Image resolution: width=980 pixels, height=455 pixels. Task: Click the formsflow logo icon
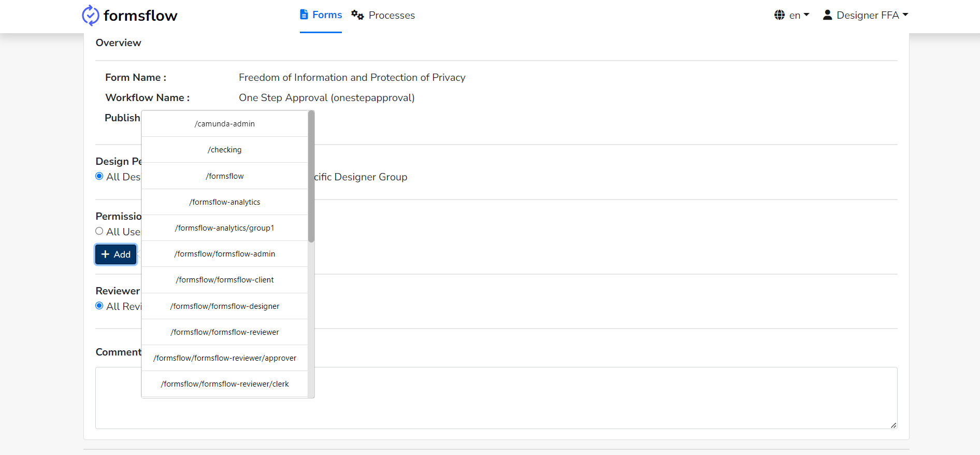90,16
